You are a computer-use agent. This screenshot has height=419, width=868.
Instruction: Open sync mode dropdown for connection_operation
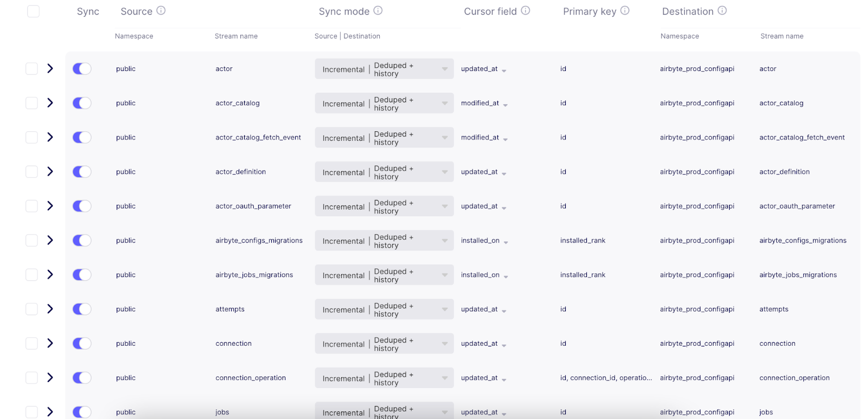point(384,378)
